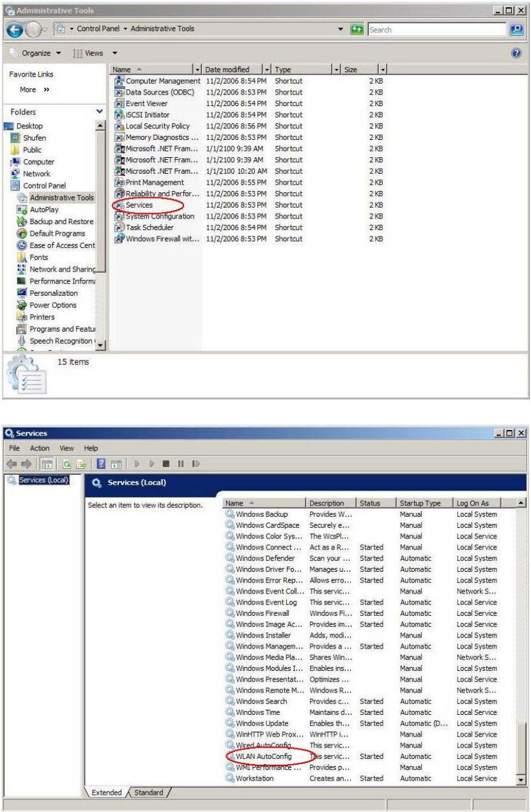Select the Windows Firewall shortcut

[157, 238]
